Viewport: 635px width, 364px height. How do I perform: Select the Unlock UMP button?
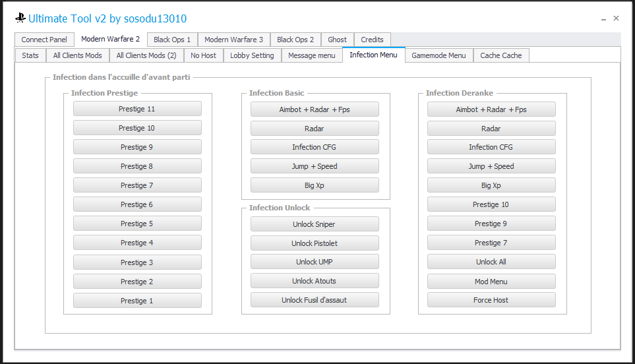coord(315,262)
